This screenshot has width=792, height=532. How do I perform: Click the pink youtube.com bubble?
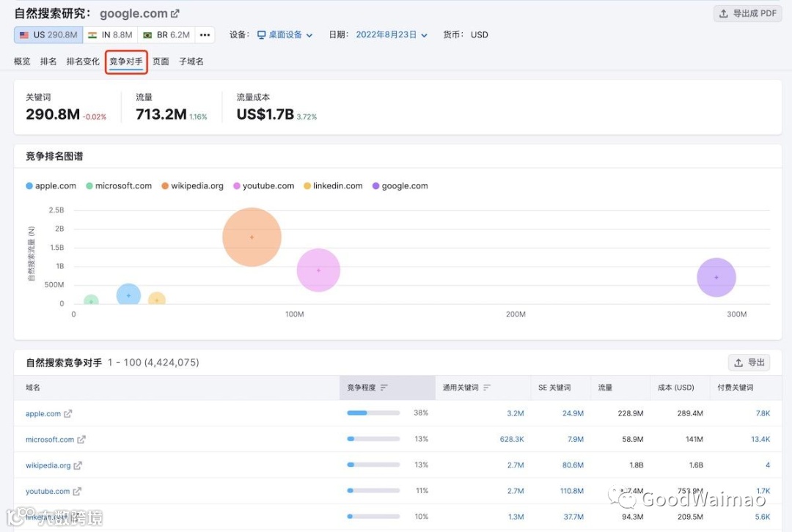tap(318, 270)
